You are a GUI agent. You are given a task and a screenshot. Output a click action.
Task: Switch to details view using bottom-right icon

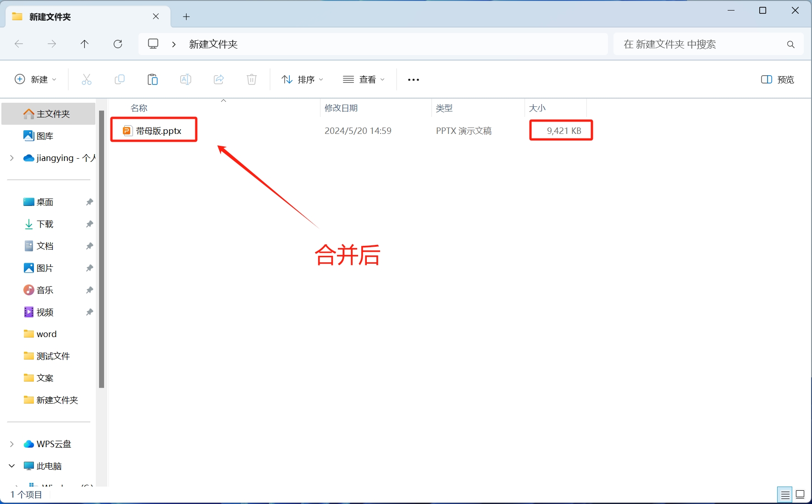[x=784, y=494]
